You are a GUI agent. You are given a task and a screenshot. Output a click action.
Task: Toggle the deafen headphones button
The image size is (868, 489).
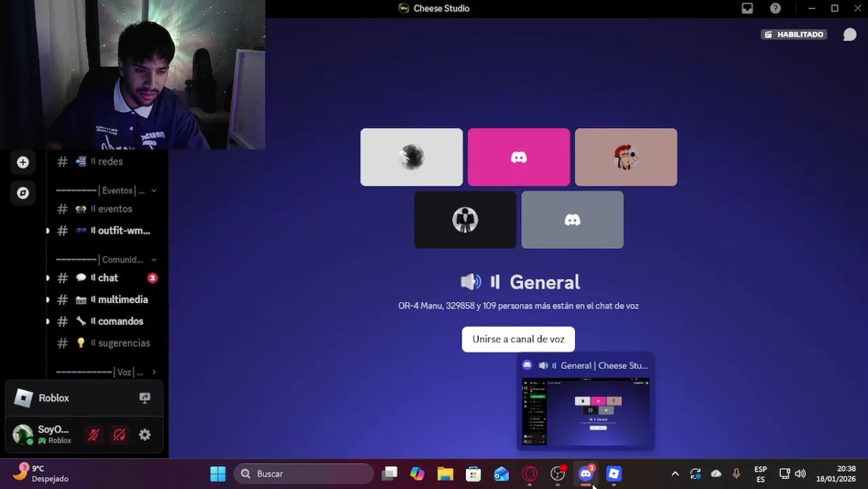click(x=120, y=435)
